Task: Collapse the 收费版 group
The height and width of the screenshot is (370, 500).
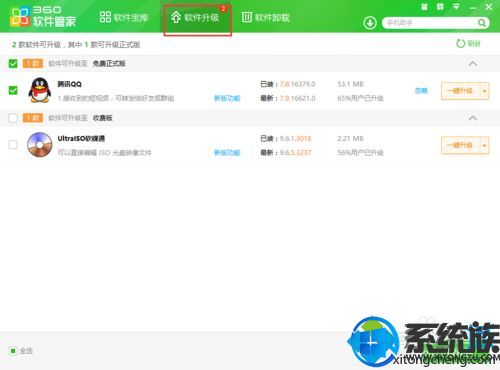Action: [x=472, y=118]
